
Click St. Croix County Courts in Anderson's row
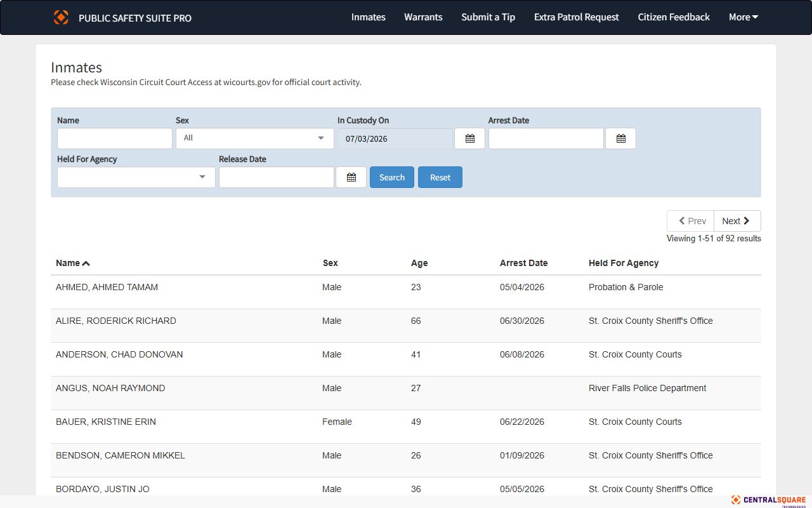[635, 354]
